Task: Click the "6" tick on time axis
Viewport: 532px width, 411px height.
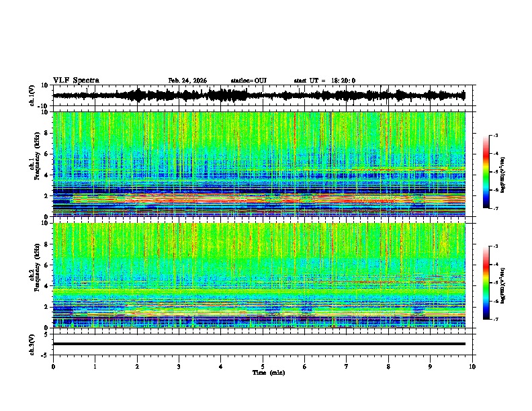Action: [304, 367]
